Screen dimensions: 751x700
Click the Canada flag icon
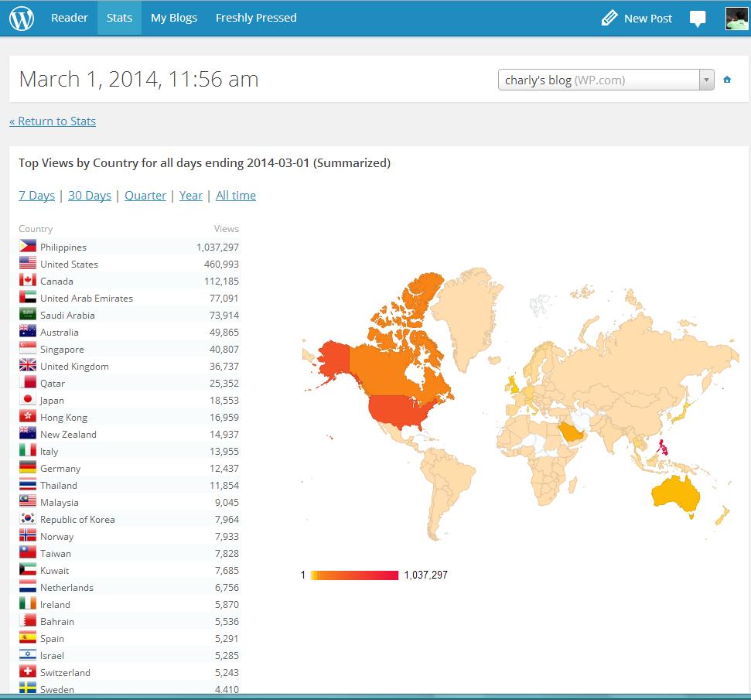(x=28, y=281)
